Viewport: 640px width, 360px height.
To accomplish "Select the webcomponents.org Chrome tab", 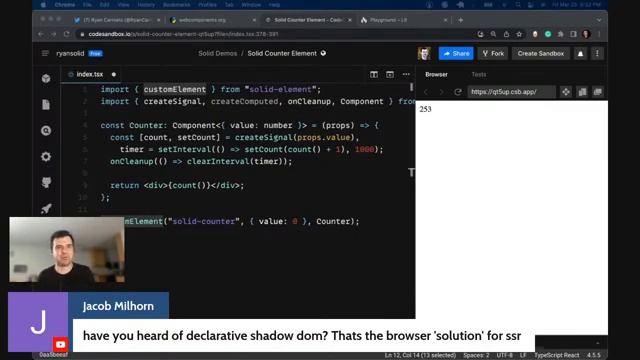I will (x=213, y=20).
